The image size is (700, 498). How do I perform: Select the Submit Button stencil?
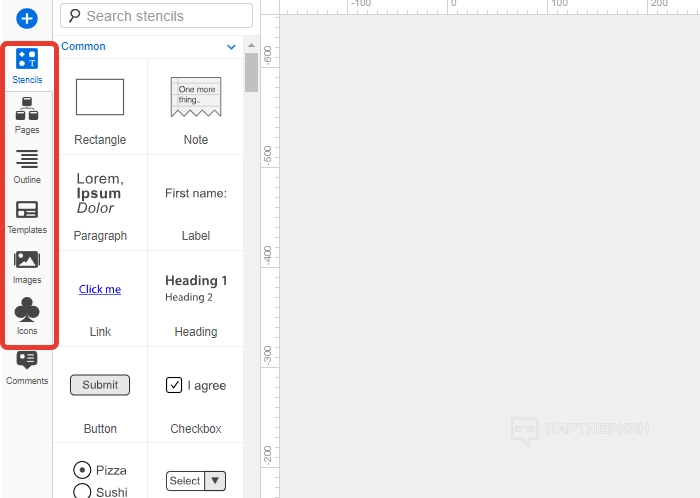pos(100,395)
